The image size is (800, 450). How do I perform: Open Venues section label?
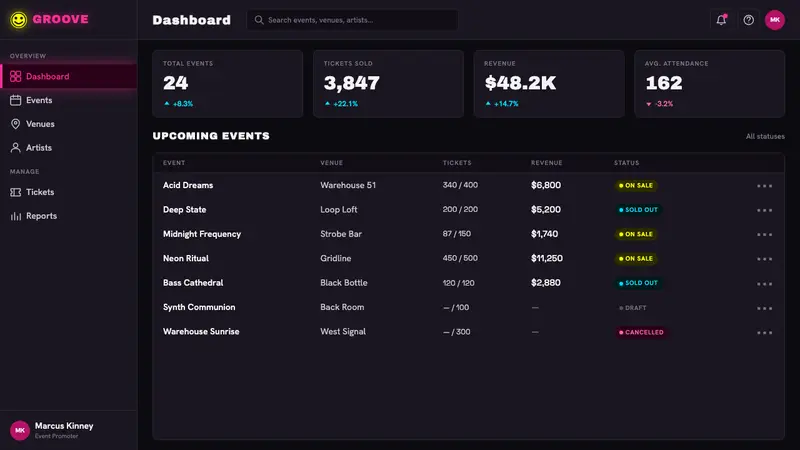click(40, 124)
